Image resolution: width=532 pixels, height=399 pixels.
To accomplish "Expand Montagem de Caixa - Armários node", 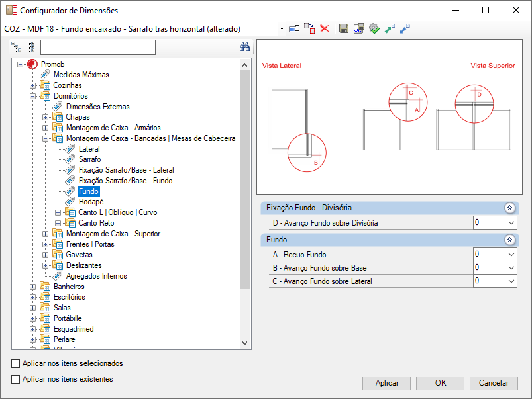I will (46, 128).
